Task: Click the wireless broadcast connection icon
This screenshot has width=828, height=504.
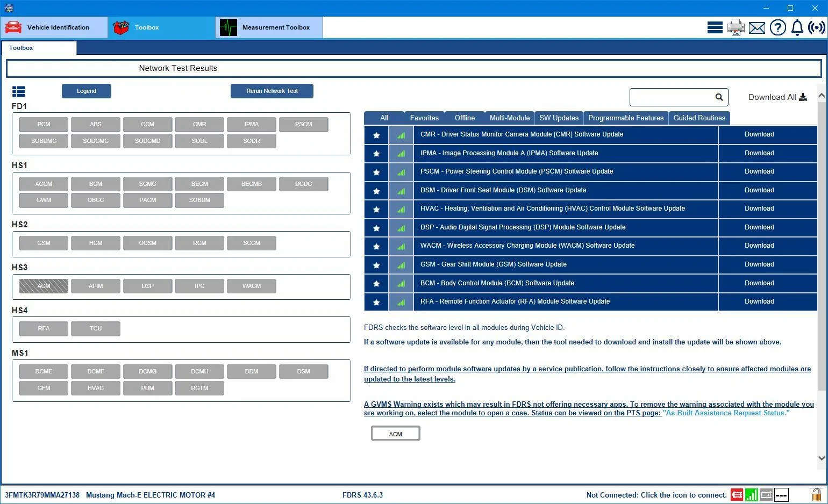Action: point(816,27)
